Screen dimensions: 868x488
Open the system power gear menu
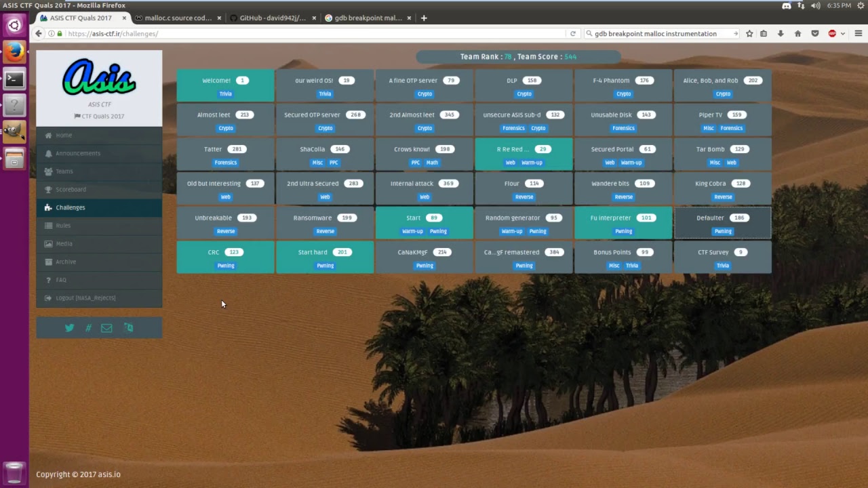coord(860,5)
